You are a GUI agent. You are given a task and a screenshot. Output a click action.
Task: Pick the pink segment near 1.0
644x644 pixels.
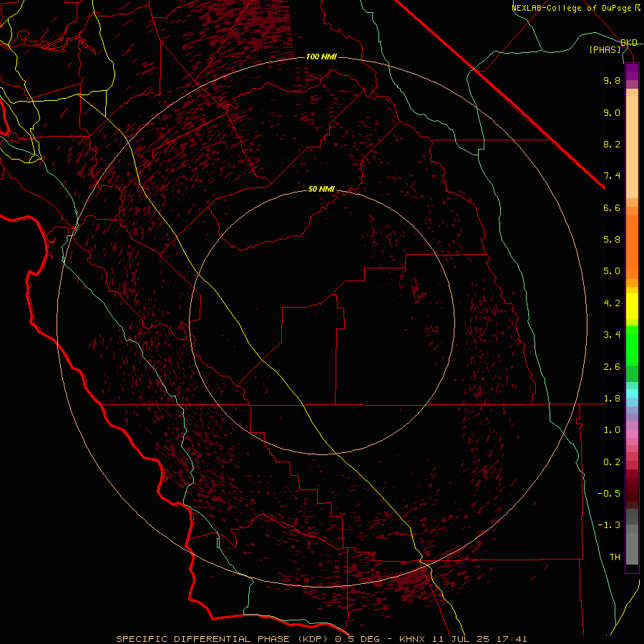(x=632, y=434)
